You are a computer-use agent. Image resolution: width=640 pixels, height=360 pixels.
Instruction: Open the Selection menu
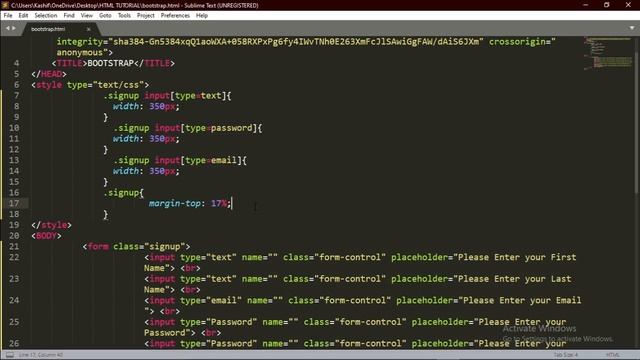point(46,16)
